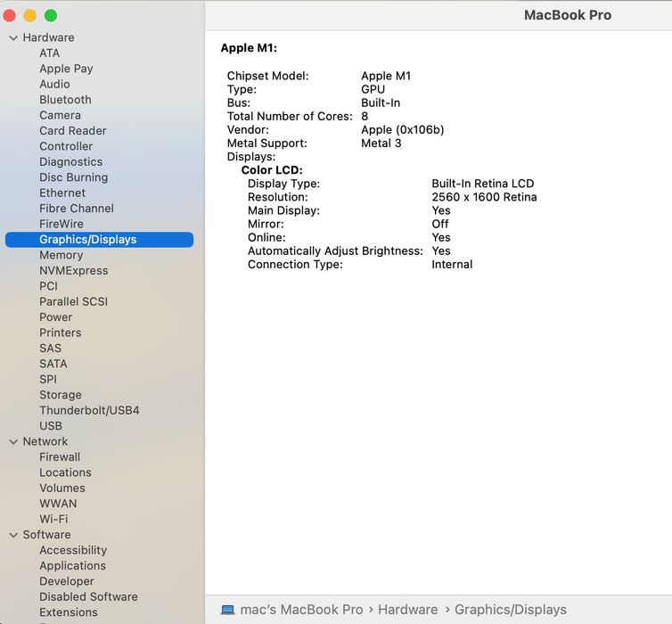The height and width of the screenshot is (624, 672).
Task: Close the window with red button
Action: 10,16
